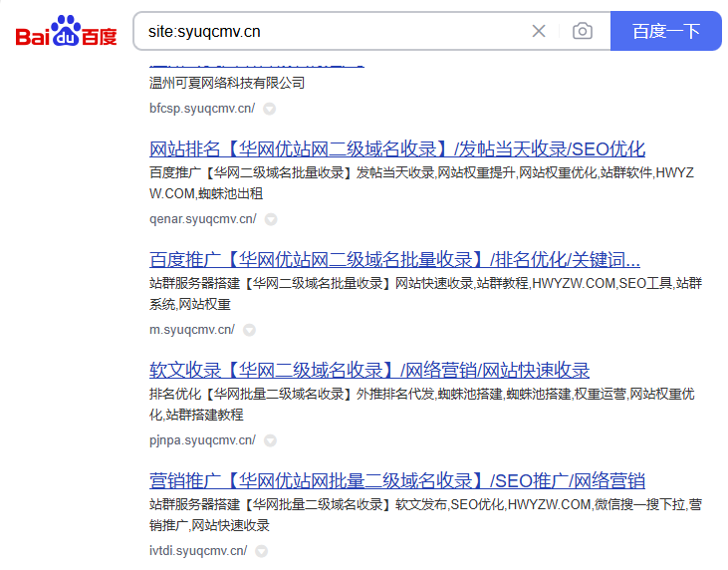Viewport: 728px width, 570px height.
Task: Click the description starting 排名优化【华网批量二级域名收录】
Action: [x=421, y=405]
